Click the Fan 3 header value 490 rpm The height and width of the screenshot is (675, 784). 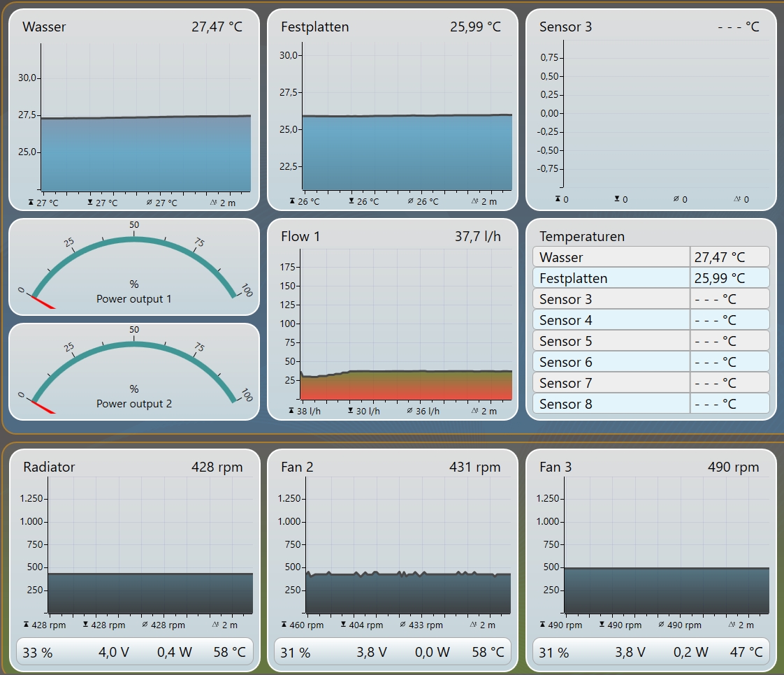tap(732, 467)
